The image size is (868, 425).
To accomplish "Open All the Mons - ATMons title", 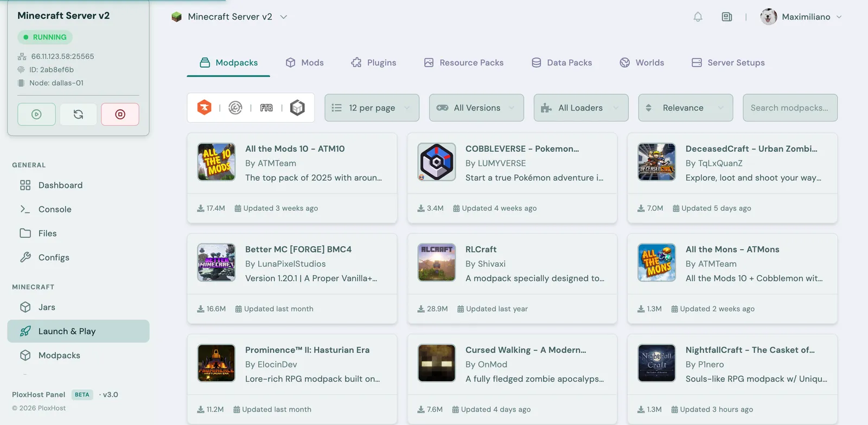I will tap(732, 249).
